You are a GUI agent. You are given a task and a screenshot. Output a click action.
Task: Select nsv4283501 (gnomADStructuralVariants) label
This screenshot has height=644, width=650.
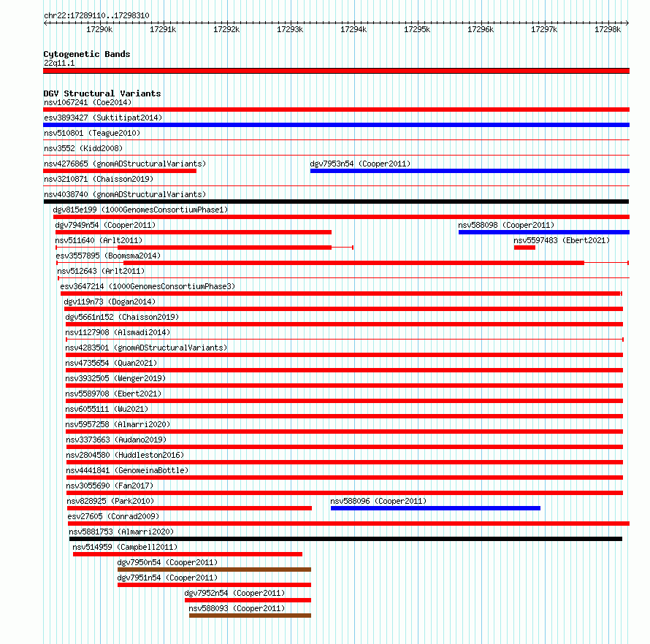pyautogui.click(x=146, y=348)
